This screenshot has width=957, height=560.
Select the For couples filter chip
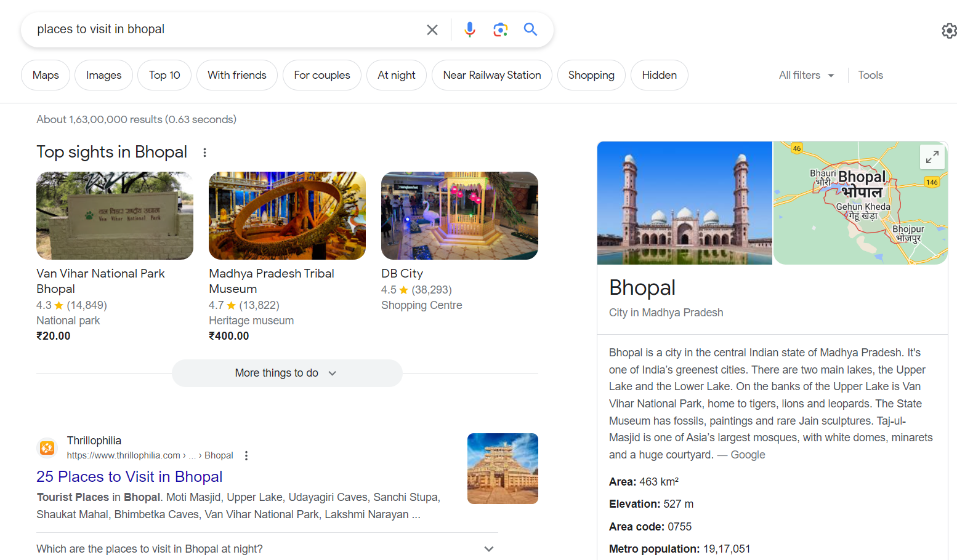[322, 75]
